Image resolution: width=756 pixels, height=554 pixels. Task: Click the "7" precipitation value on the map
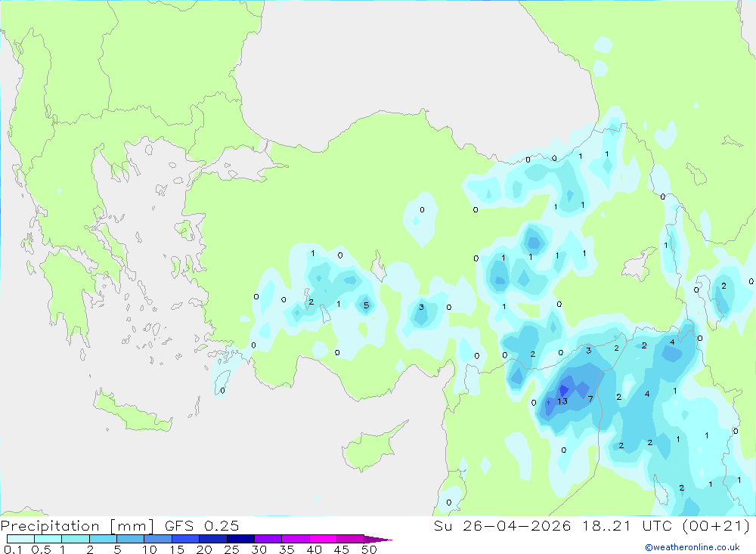[x=590, y=399]
